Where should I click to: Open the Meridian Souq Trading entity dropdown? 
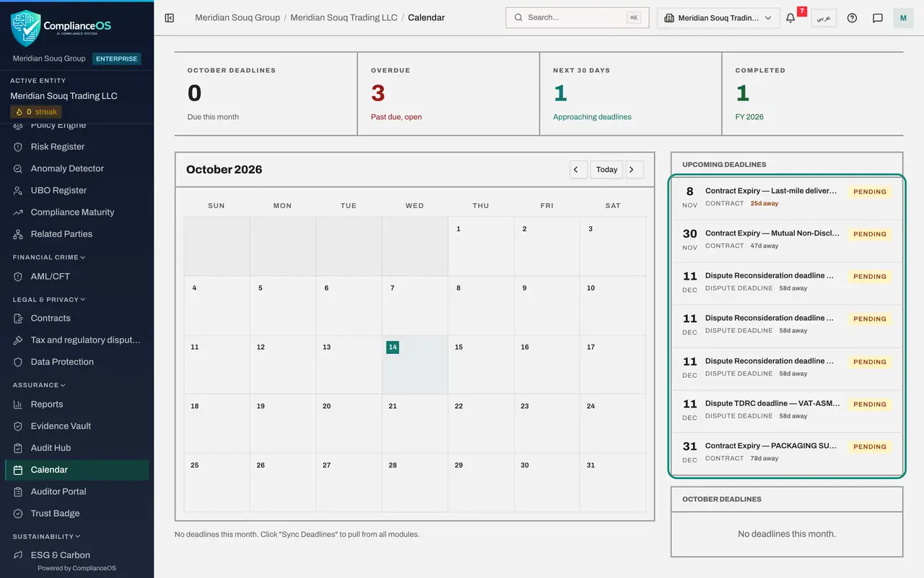(x=718, y=18)
